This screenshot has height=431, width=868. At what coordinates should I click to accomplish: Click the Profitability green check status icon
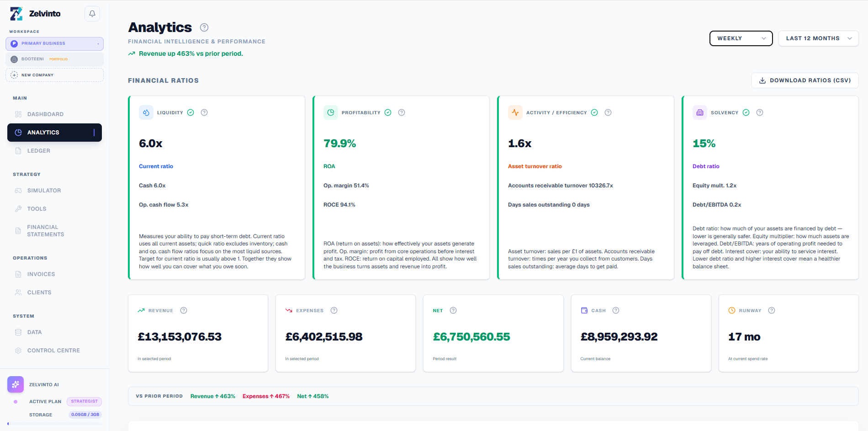pos(388,112)
